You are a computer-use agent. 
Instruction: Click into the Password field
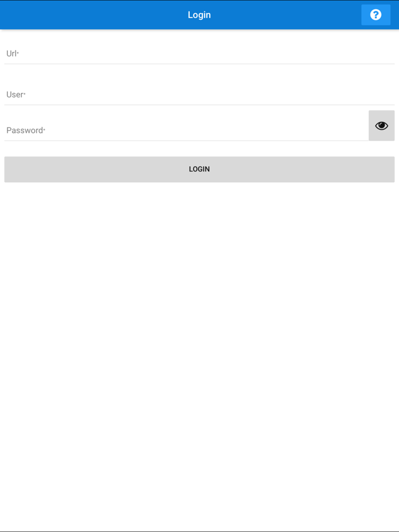tap(186, 130)
